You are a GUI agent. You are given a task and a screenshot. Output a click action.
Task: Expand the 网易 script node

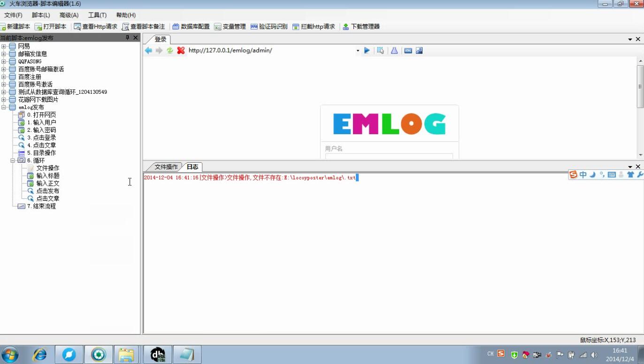4,46
